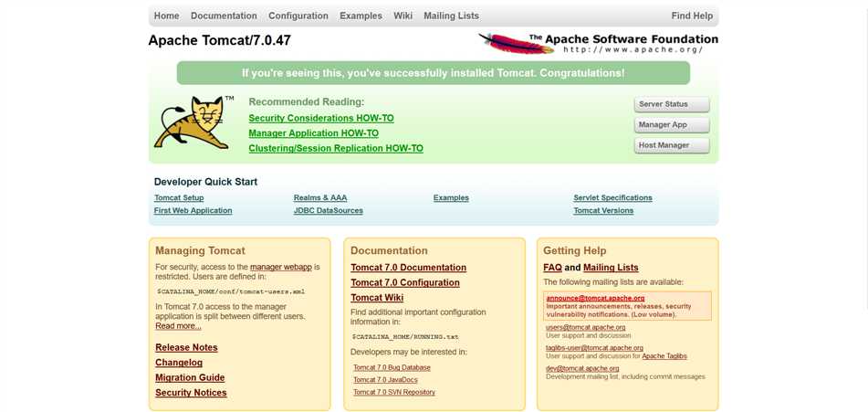Click Read more... under Managing Tomcat
The height and width of the screenshot is (412, 868).
178,326
